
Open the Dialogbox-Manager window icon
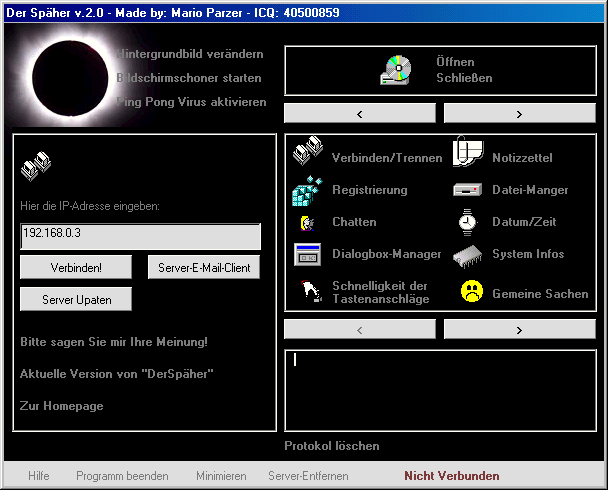pos(307,254)
